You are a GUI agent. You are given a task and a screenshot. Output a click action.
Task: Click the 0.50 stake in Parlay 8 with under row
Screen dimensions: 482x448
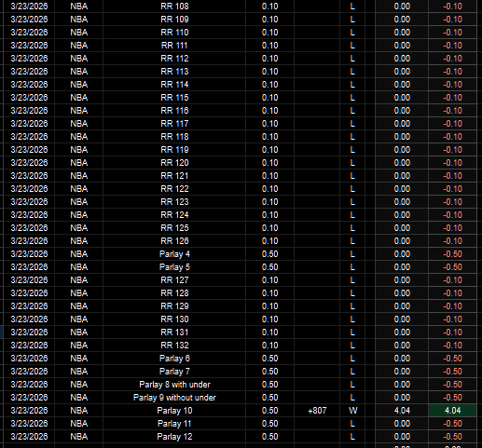pos(269,385)
